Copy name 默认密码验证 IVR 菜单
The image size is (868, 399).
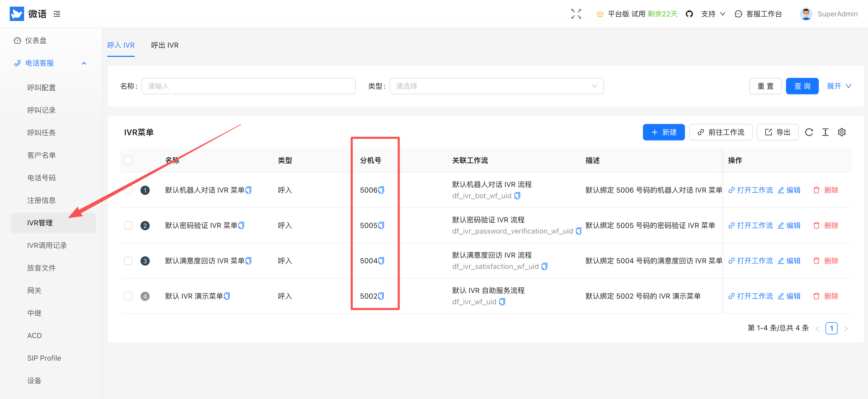(x=241, y=226)
